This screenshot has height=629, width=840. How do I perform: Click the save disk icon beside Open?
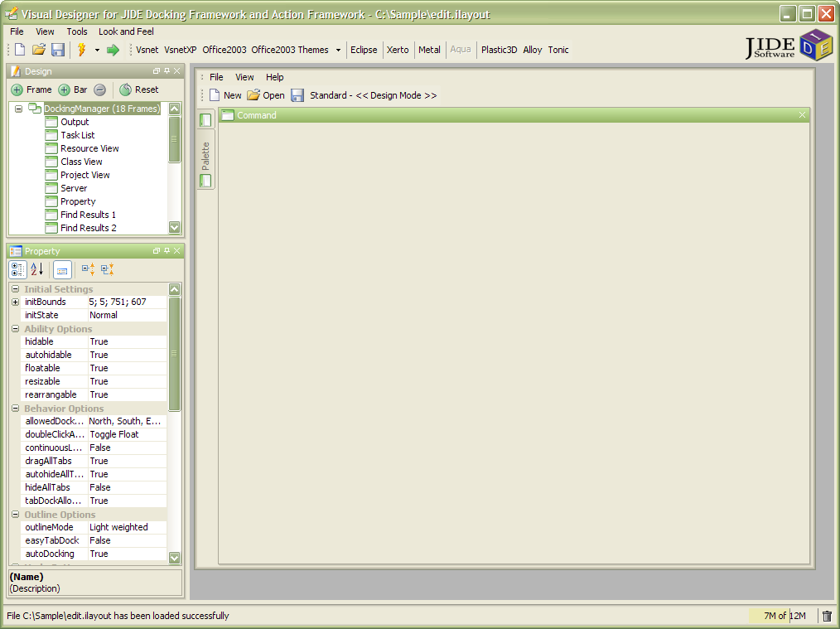[297, 95]
